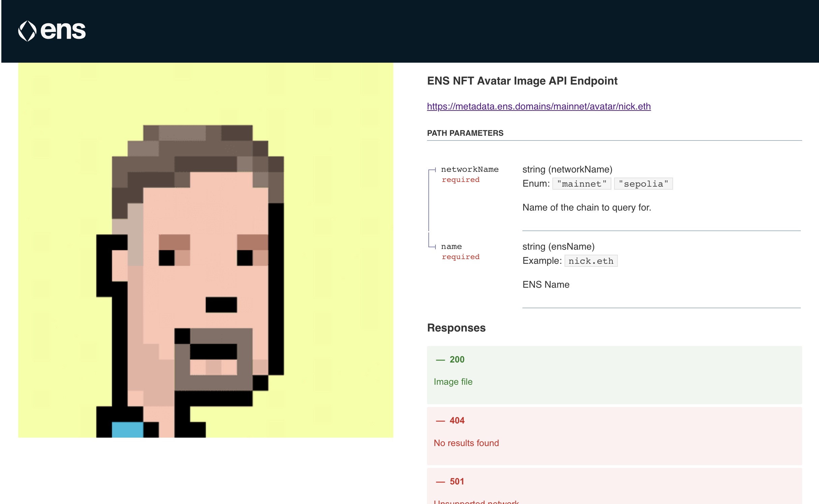Expand the 404 response section
This screenshot has width=819, height=504.
(457, 420)
